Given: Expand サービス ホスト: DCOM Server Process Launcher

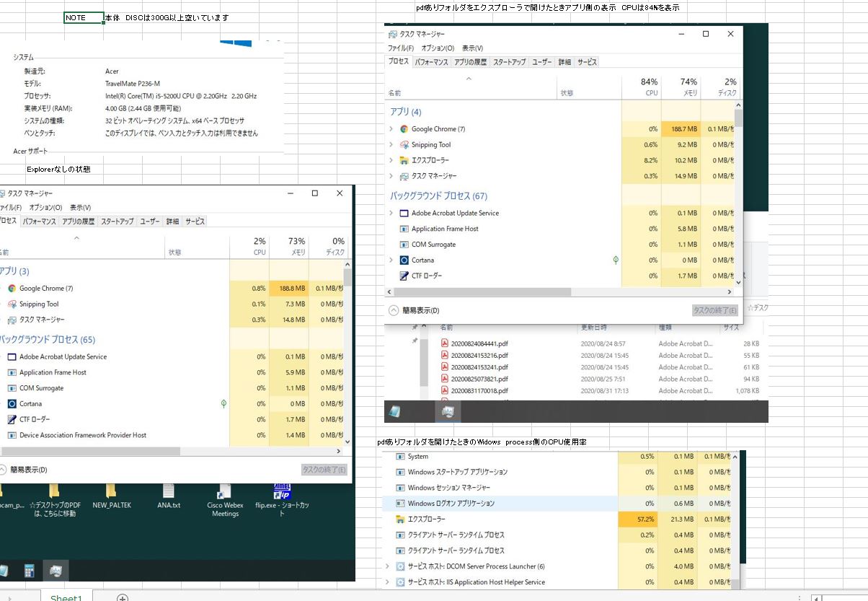Looking at the screenshot, I should 388,566.
